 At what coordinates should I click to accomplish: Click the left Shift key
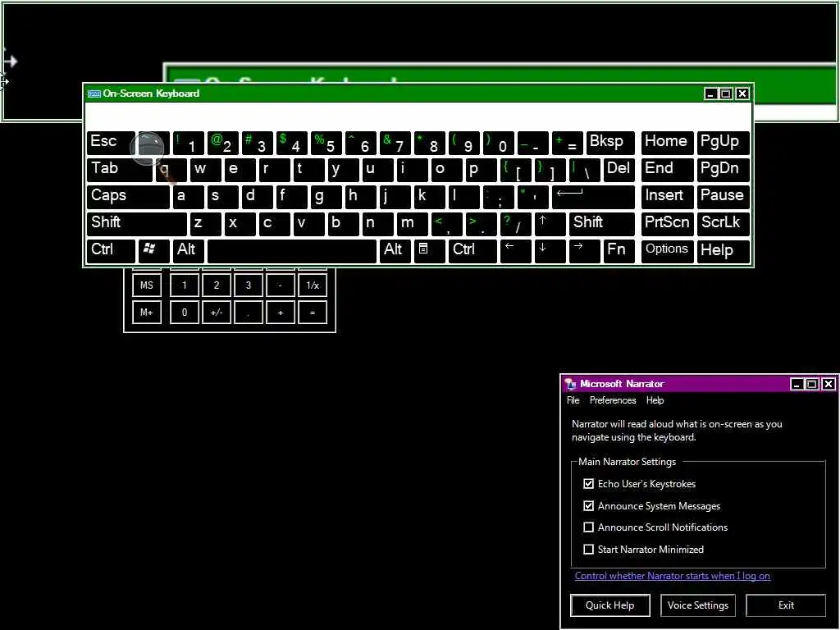[137, 223]
